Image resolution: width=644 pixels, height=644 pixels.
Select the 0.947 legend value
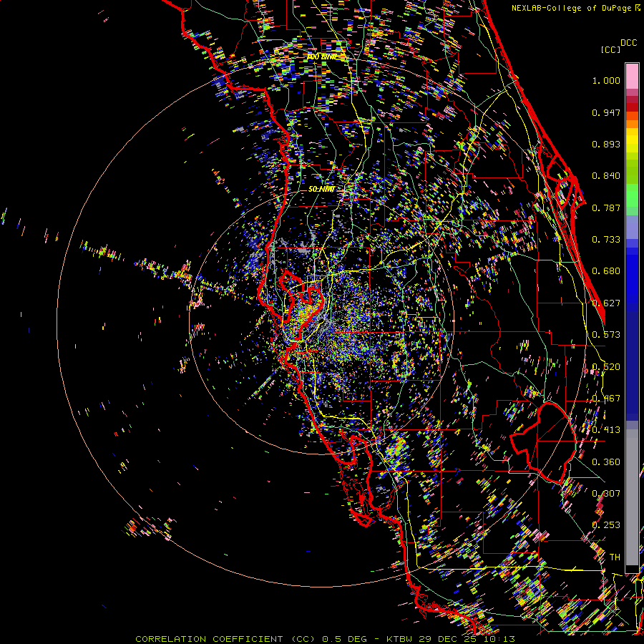point(606,112)
